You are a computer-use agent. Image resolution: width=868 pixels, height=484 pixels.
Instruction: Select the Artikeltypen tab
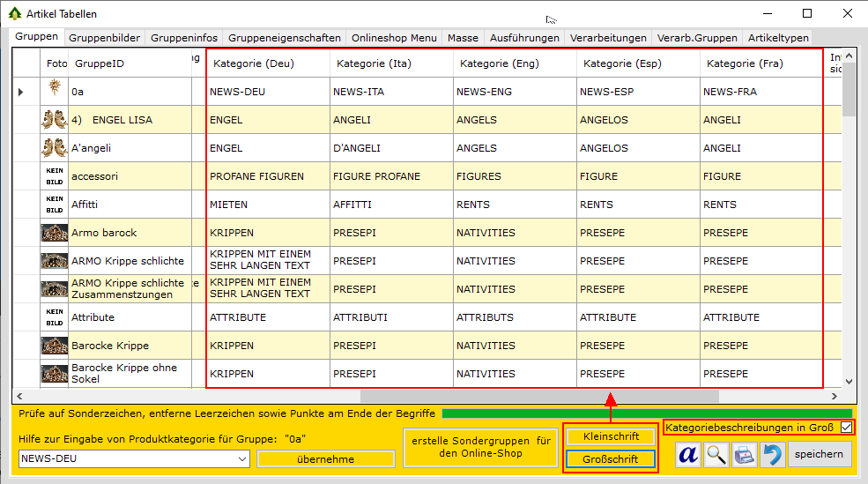tap(778, 38)
